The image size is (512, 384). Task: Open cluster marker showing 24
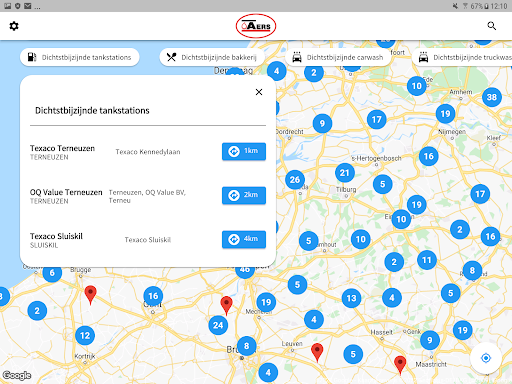[218, 325]
